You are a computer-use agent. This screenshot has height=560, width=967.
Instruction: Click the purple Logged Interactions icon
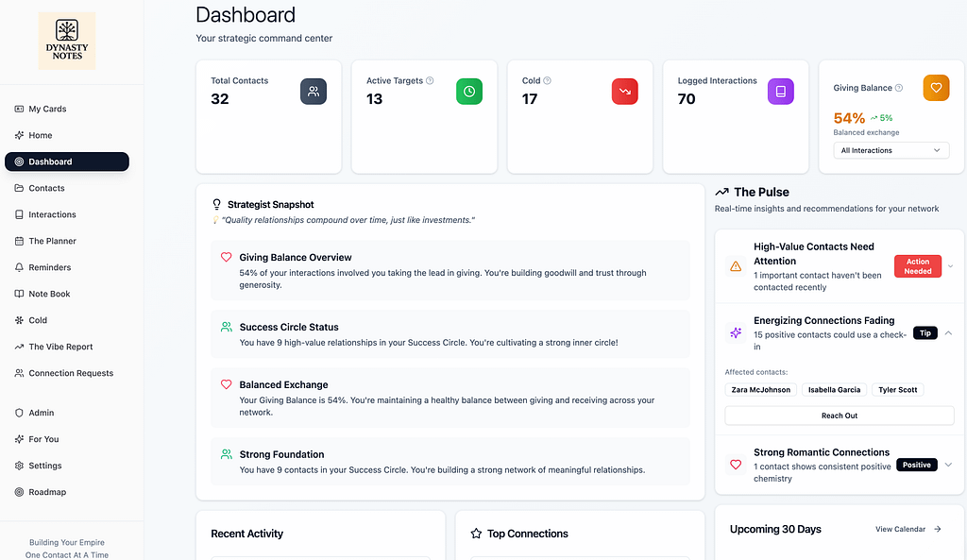point(781,92)
